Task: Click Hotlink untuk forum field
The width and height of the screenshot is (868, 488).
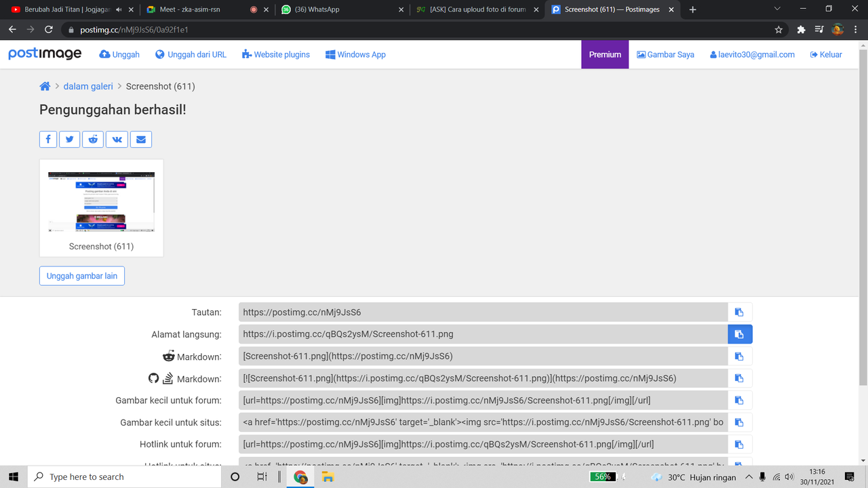Action: (x=483, y=444)
